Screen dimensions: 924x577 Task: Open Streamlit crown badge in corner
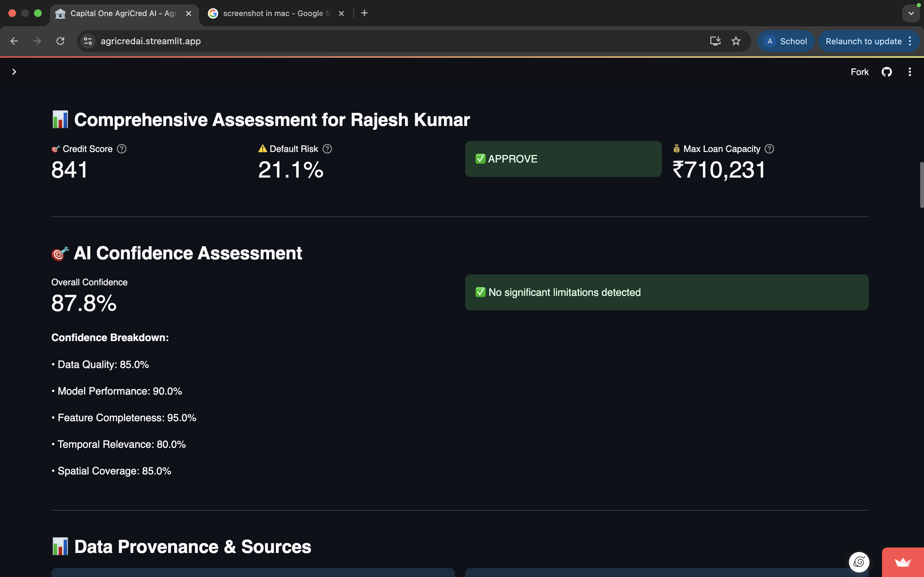(903, 563)
